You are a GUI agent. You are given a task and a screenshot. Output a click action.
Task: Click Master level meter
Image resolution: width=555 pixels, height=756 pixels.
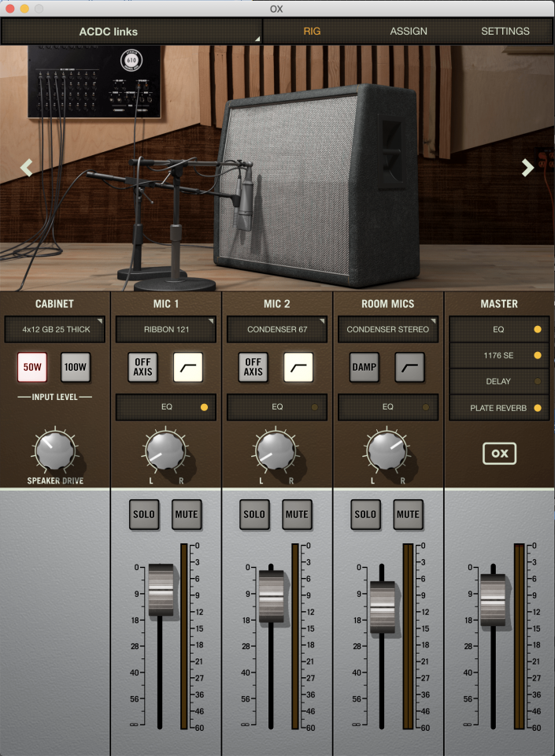(519, 636)
